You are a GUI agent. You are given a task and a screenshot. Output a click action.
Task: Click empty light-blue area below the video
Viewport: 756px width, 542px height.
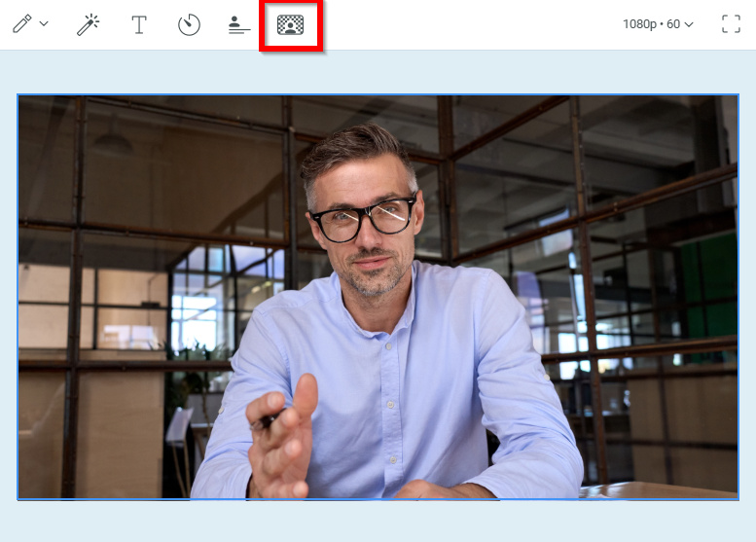click(x=378, y=522)
